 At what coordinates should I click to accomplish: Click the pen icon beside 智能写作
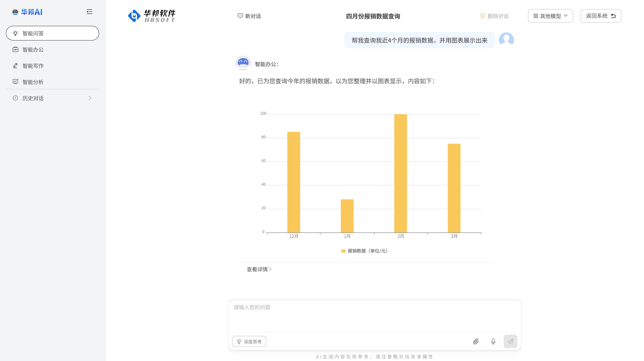[15, 66]
